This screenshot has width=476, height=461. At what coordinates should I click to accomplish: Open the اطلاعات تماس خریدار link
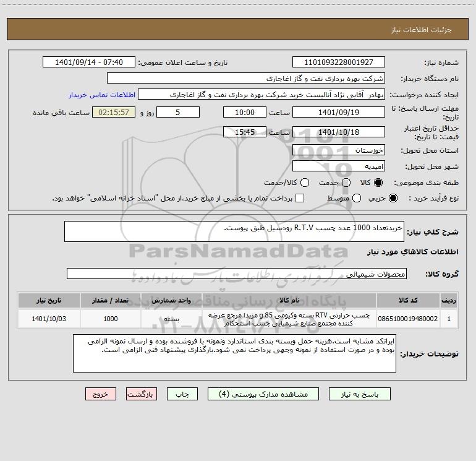pos(102,95)
